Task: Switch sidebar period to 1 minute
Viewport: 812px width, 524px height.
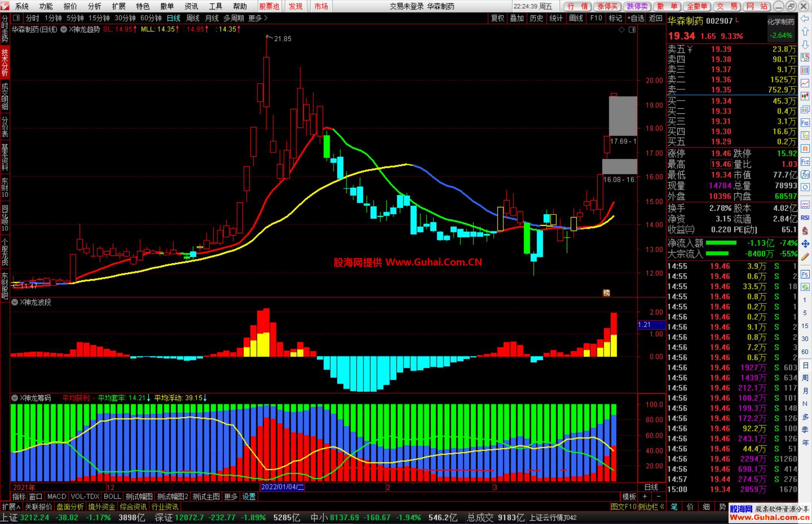Action: [805, 300]
